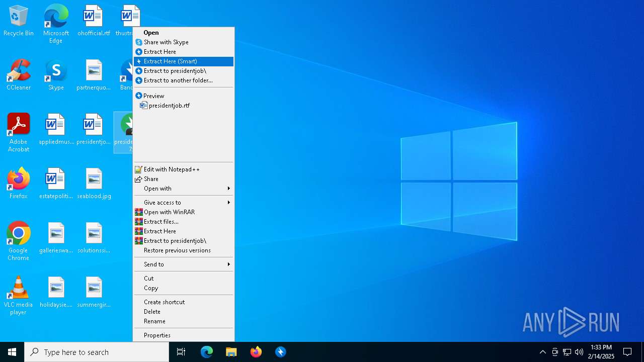Select the summergir image file icon
Viewport: 644px width, 362px height.
(94, 293)
